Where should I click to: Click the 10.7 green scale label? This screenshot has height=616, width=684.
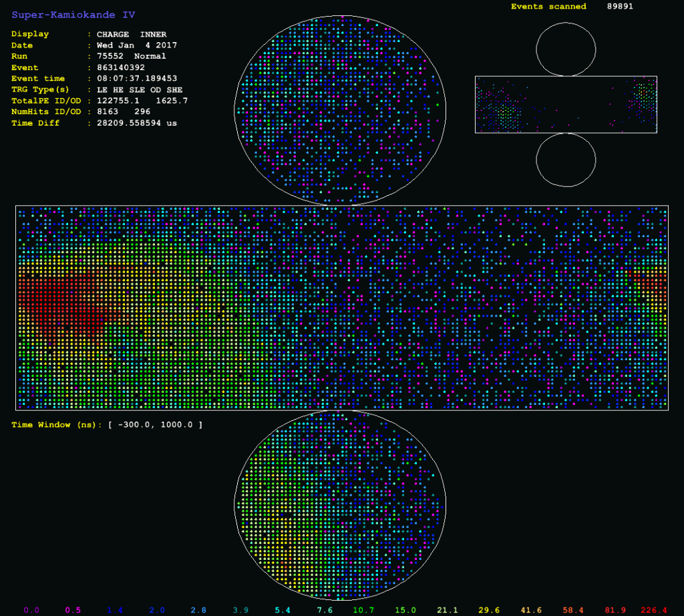363,610
